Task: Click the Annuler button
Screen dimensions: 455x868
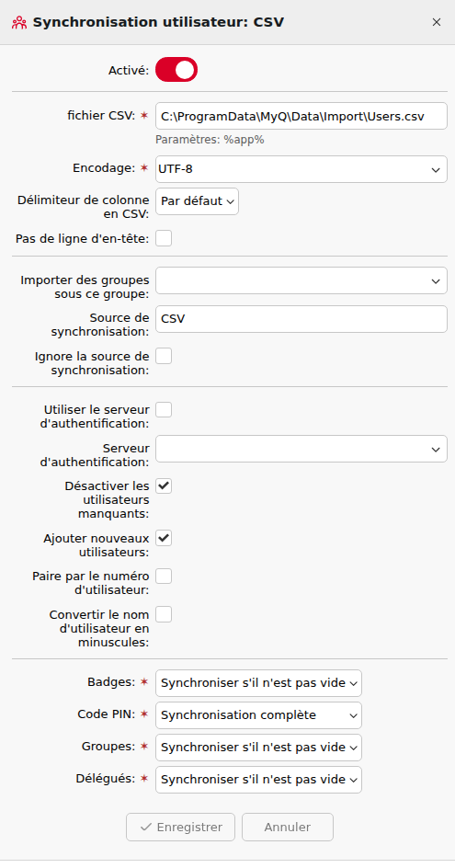Action: pos(288,827)
